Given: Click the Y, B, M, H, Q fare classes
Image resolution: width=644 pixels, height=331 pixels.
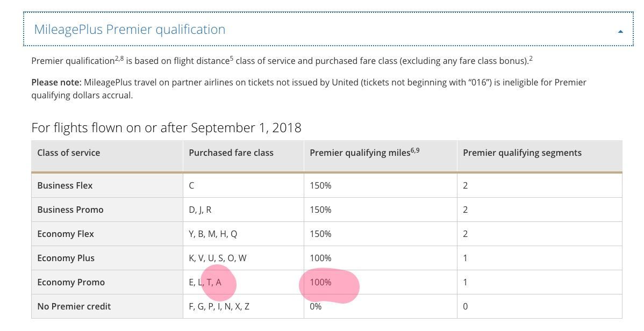Looking at the screenshot, I should [x=213, y=234].
